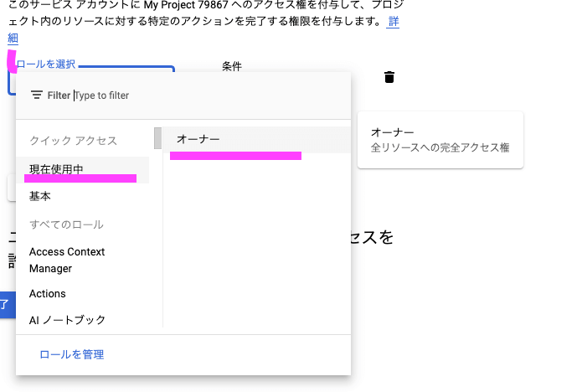Click the すべてのロール section header
This screenshot has height=392, width=582.
tap(67, 224)
